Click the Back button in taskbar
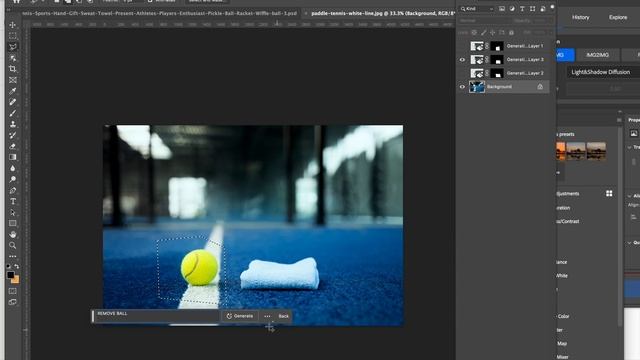 [x=283, y=316]
